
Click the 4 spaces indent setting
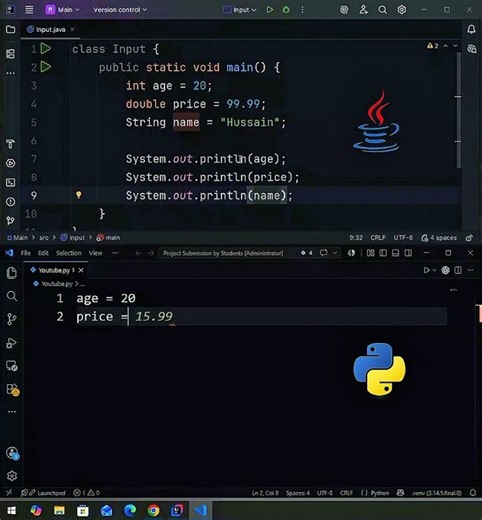pos(439,238)
